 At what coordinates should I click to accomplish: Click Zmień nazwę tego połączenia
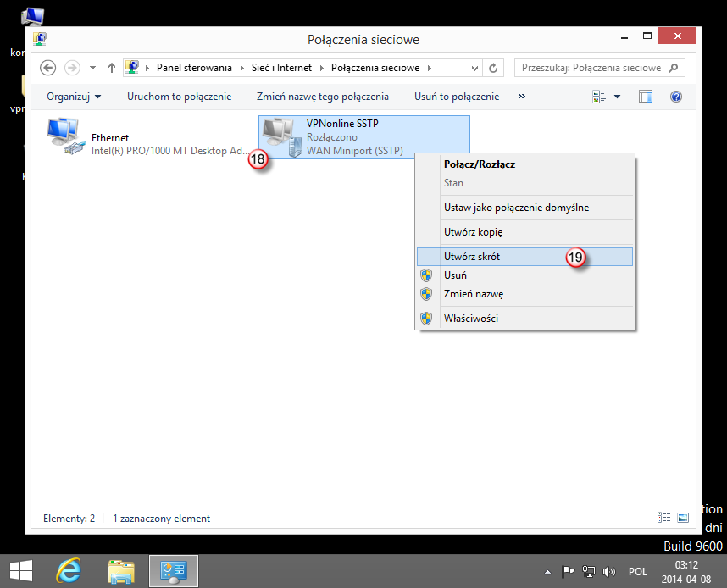323,97
